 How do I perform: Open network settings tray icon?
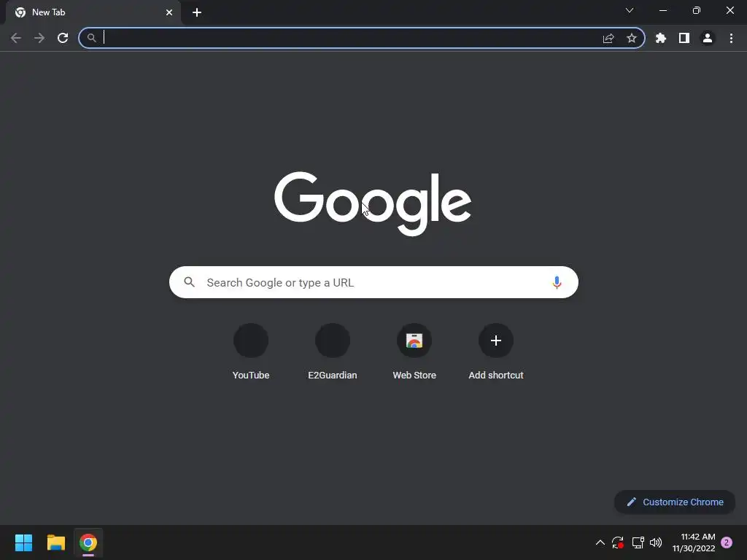point(638,542)
